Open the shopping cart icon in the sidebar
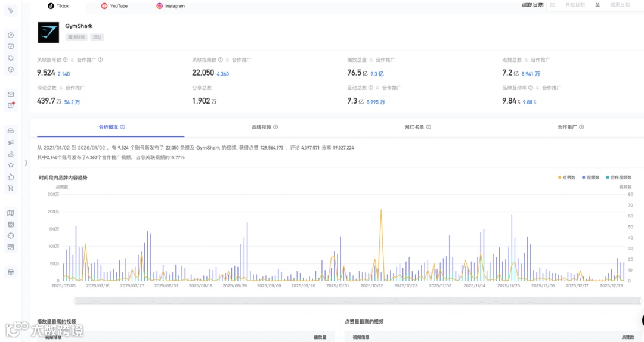Image resolution: width=644 pixels, height=342 pixels. 11,188
